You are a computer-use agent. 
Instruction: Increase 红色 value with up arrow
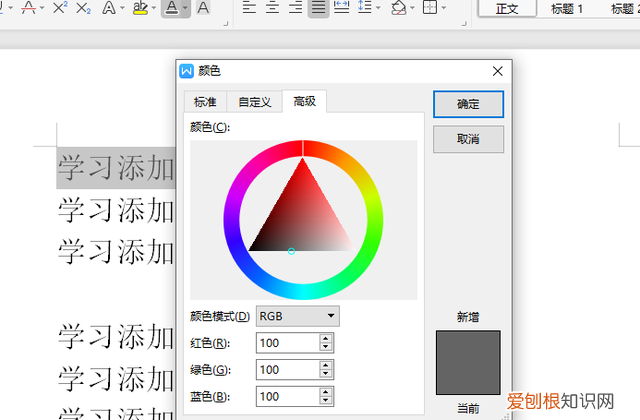point(325,338)
